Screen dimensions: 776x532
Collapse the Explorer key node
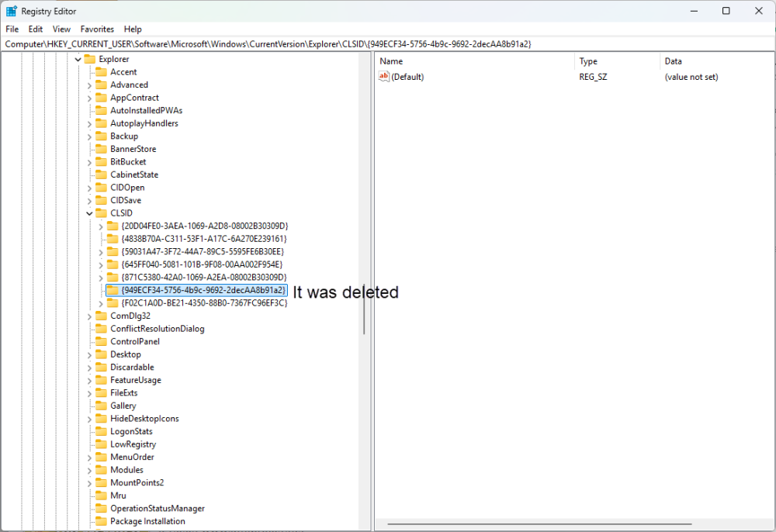pos(78,60)
